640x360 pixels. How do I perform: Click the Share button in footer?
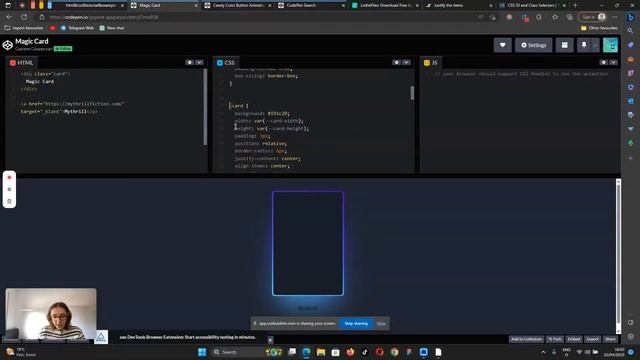611,339
